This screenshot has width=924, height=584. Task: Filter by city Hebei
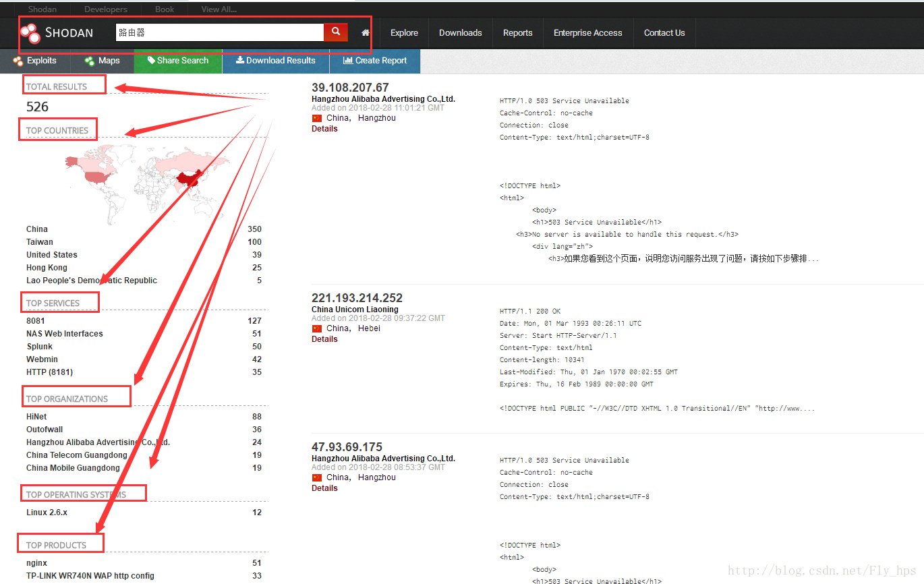point(369,328)
